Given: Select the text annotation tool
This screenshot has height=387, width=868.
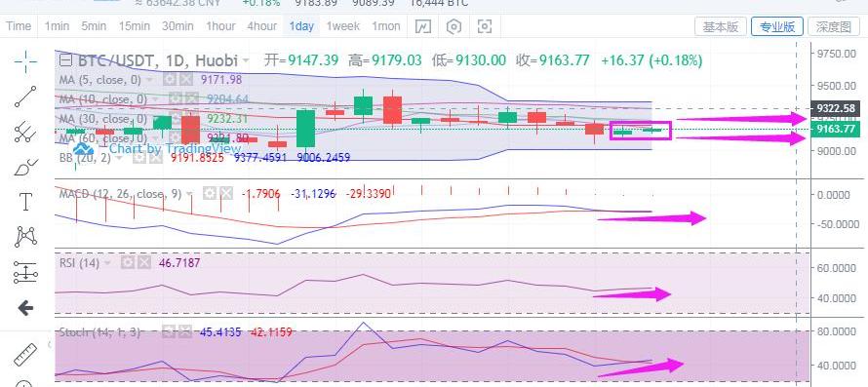Looking at the screenshot, I should tap(26, 202).
